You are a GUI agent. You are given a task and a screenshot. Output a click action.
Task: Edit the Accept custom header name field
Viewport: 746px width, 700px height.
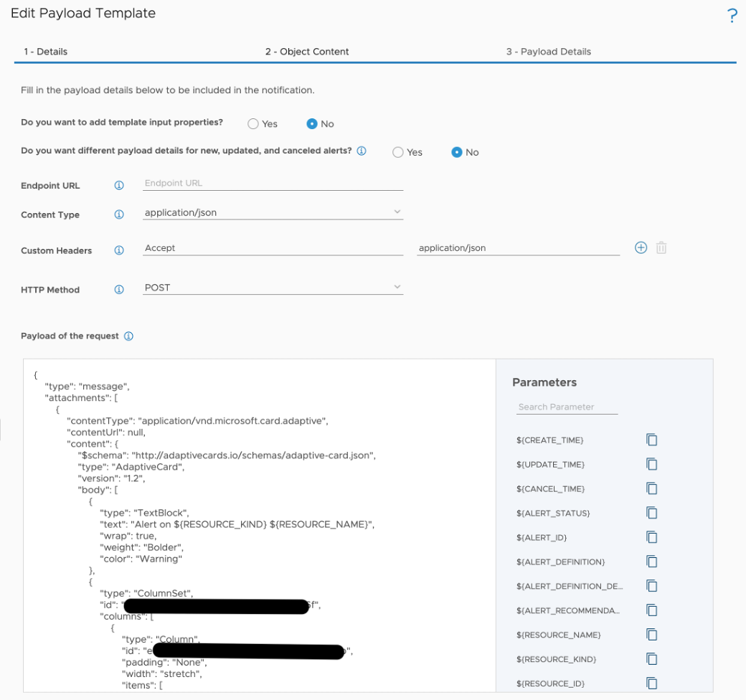273,247
